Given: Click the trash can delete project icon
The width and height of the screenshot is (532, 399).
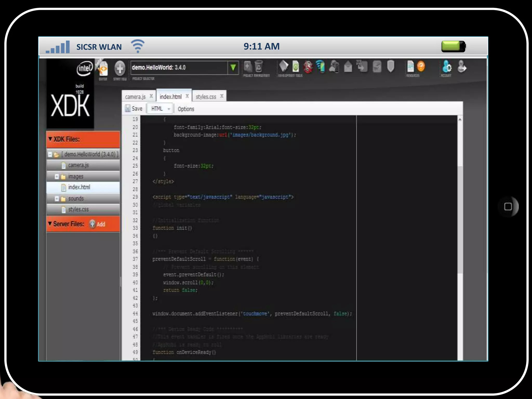Looking at the screenshot, I should (x=259, y=66).
